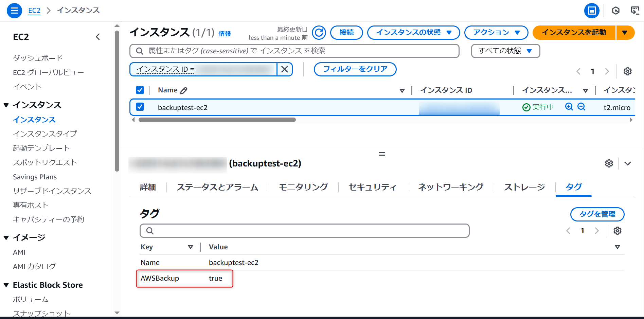Go to previous page of tags
Viewport: 644px width, 319px height.
tap(568, 231)
